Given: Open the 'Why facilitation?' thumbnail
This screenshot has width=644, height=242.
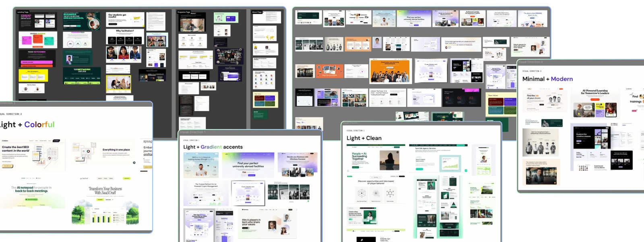Looking at the screenshot, I should click(125, 36).
